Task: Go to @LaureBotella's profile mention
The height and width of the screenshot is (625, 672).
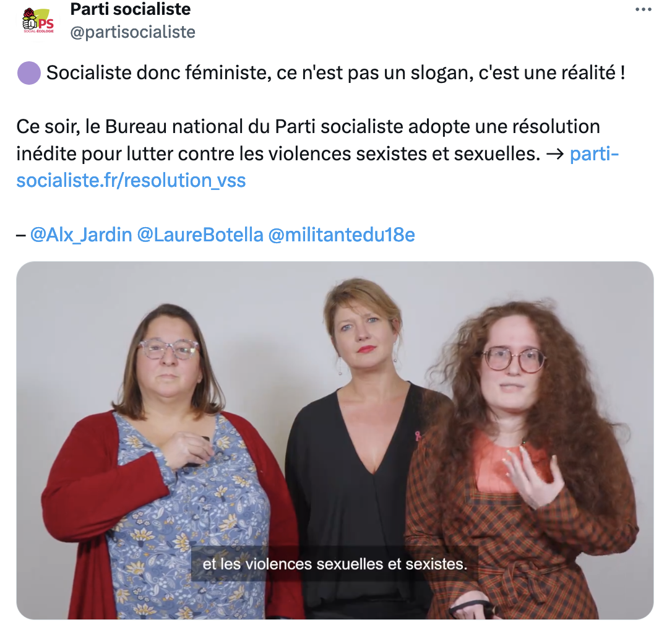Action: point(200,235)
